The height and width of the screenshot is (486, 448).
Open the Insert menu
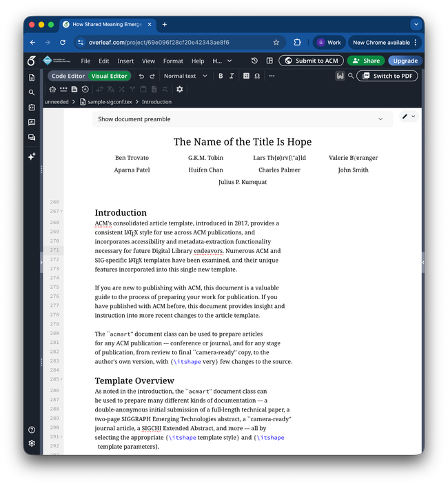point(125,61)
